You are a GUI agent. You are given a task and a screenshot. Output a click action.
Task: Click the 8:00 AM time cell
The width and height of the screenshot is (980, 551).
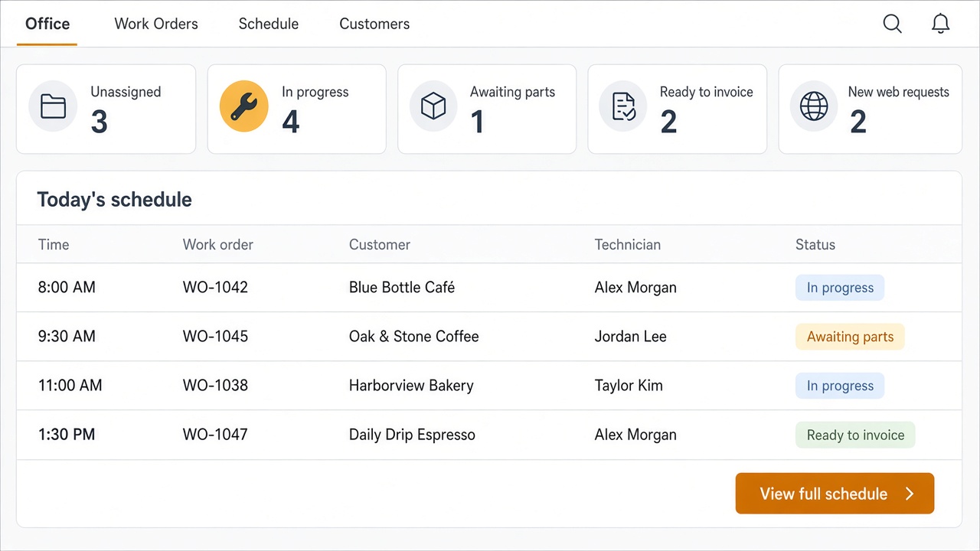pos(67,288)
